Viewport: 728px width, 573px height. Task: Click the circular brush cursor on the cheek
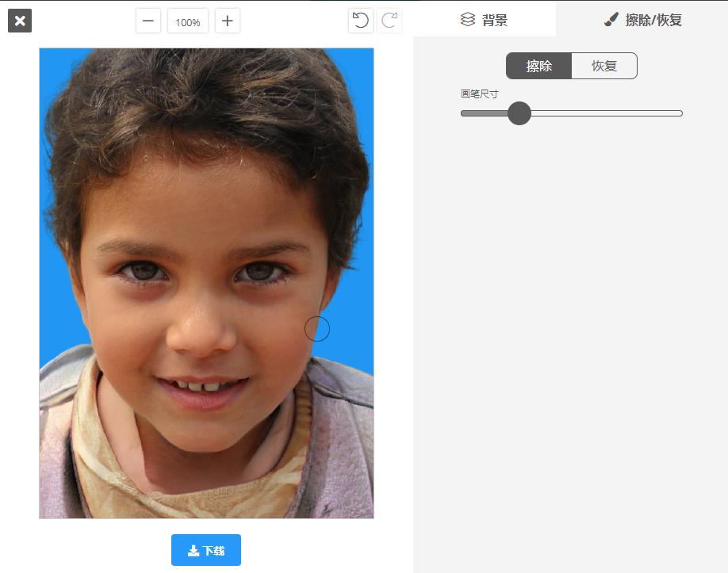click(317, 328)
